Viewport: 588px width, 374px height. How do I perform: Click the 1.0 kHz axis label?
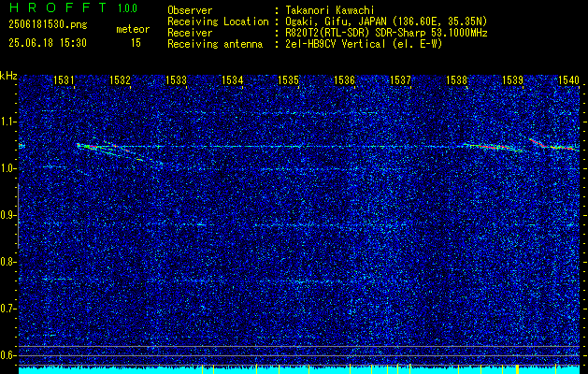7,169
